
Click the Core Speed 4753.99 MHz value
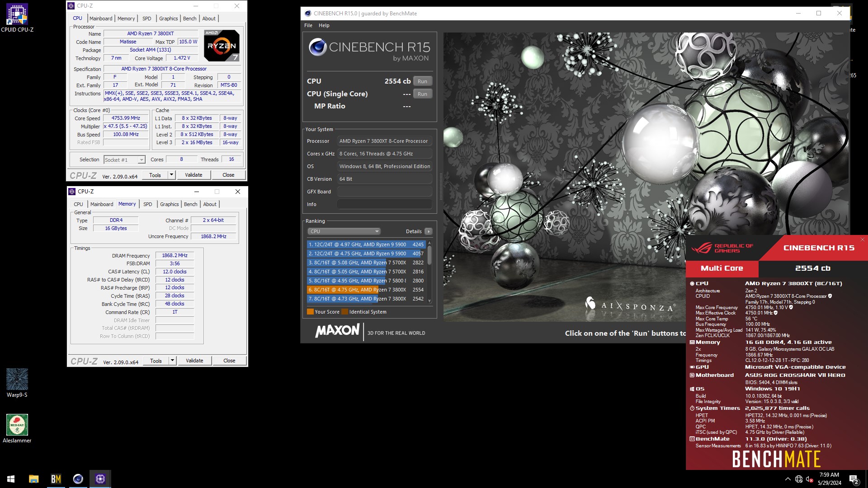pos(126,118)
